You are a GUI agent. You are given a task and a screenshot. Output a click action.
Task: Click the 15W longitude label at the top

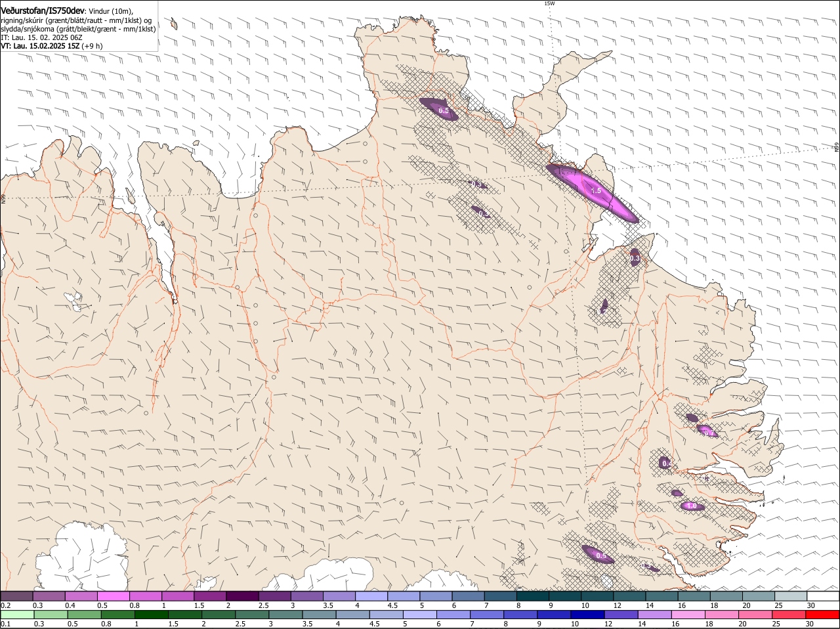click(x=549, y=3)
